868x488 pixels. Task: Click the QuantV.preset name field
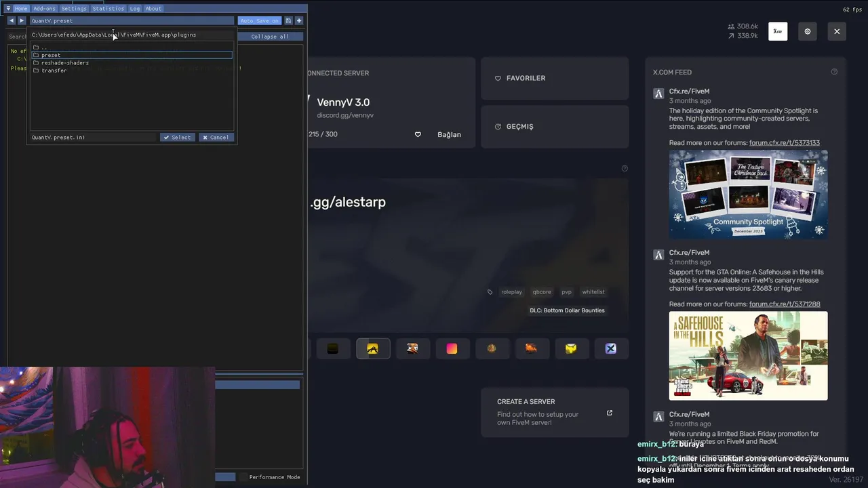132,21
